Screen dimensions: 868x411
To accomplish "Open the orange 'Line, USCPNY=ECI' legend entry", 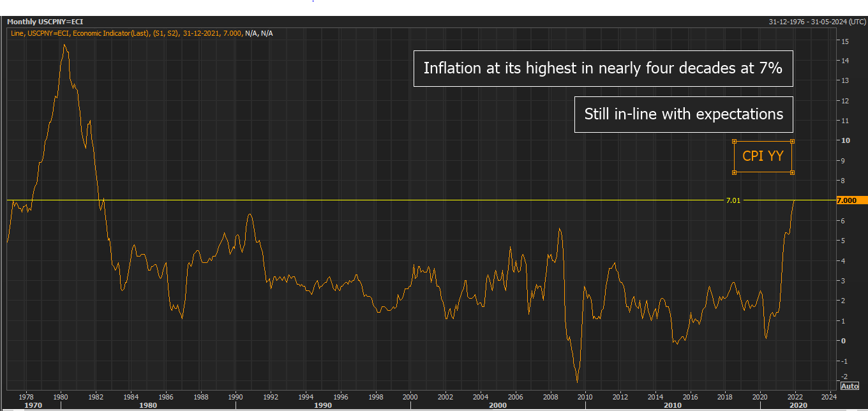I will 124,33.
